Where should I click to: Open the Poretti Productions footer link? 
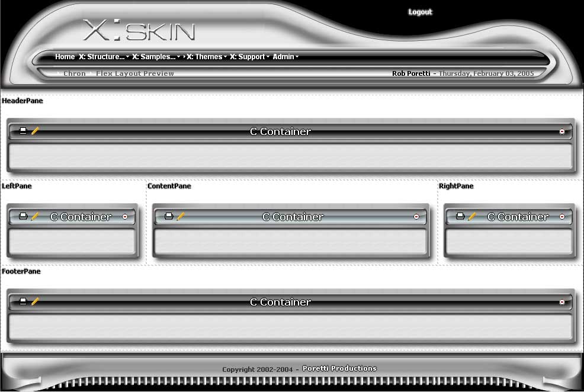point(339,368)
